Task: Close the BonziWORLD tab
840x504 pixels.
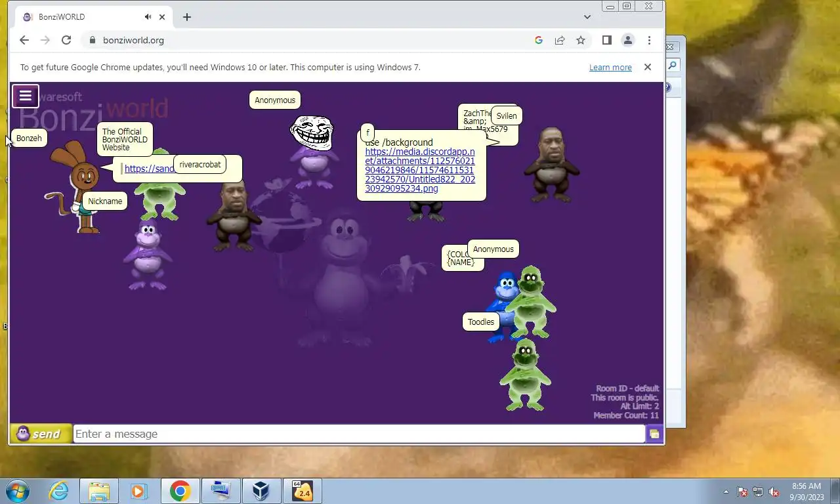Action: coord(162,17)
